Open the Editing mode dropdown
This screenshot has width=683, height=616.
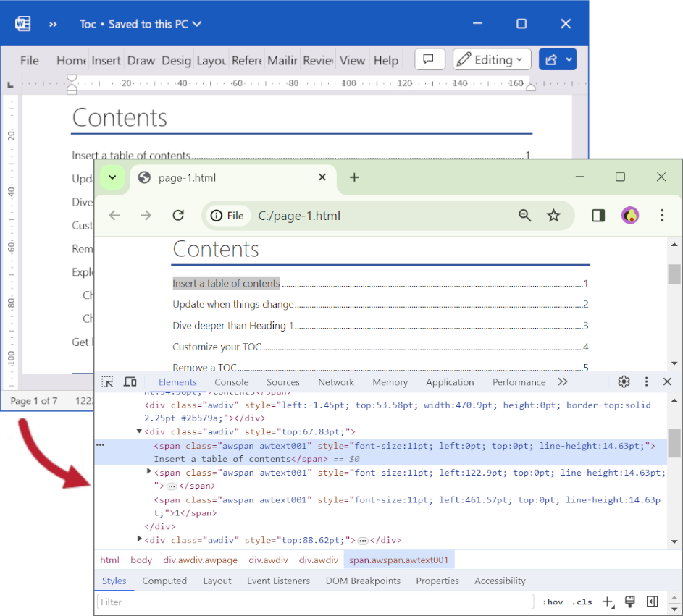pos(492,59)
